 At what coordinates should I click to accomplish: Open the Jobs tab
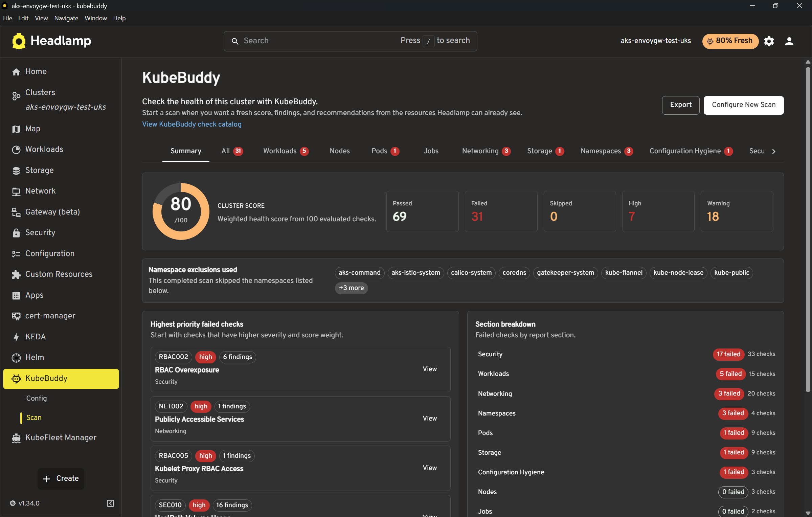tap(431, 151)
